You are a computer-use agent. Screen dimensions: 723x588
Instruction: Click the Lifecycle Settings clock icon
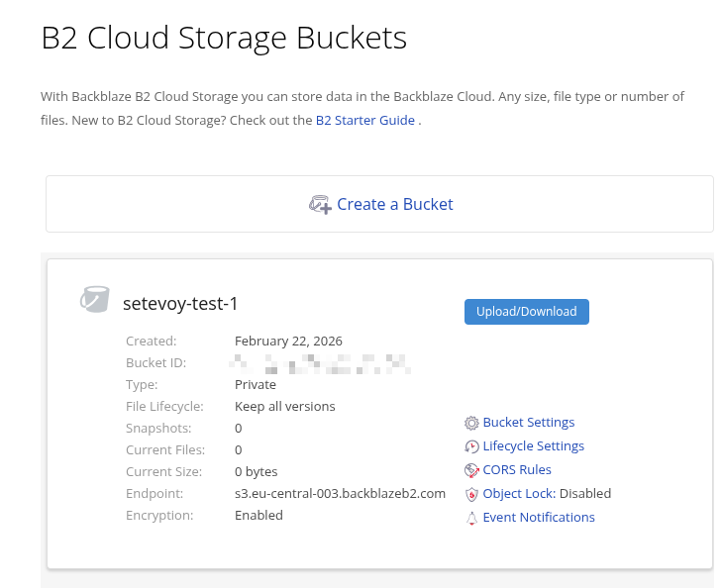pyautogui.click(x=472, y=446)
